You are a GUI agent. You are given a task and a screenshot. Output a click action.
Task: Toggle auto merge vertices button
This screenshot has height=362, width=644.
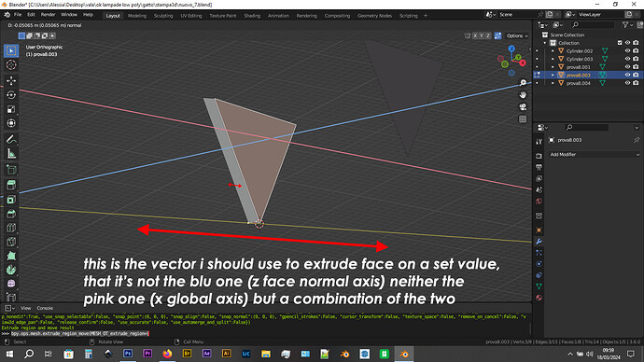click(x=497, y=35)
